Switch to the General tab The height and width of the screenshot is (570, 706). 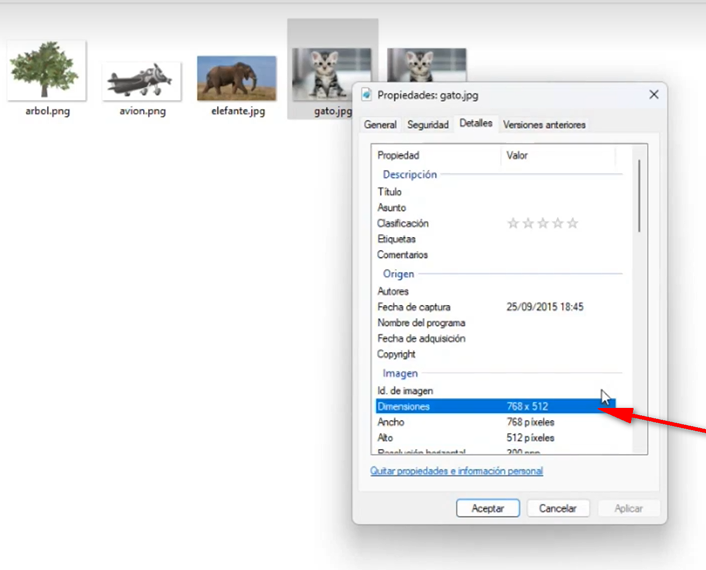[x=380, y=125]
